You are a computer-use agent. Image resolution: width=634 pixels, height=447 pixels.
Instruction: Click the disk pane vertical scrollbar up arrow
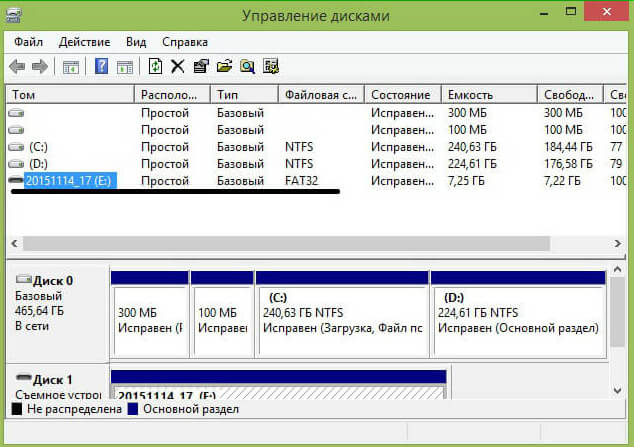(617, 269)
